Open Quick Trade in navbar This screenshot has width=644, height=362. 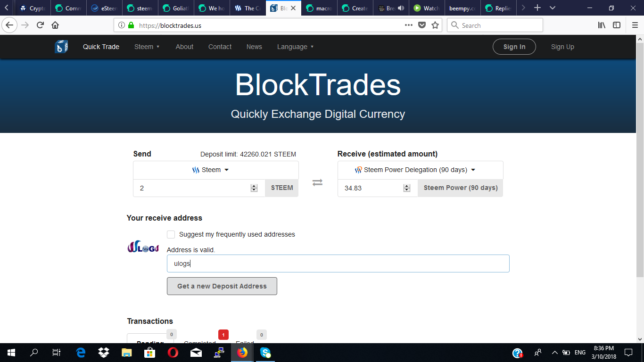coord(101,47)
